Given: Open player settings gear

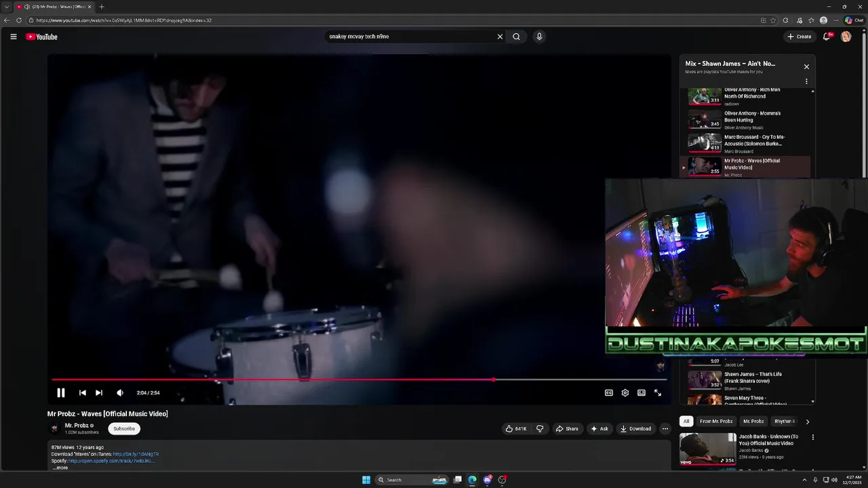Looking at the screenshot, I should pyautogui.click(x=625, y=392).
